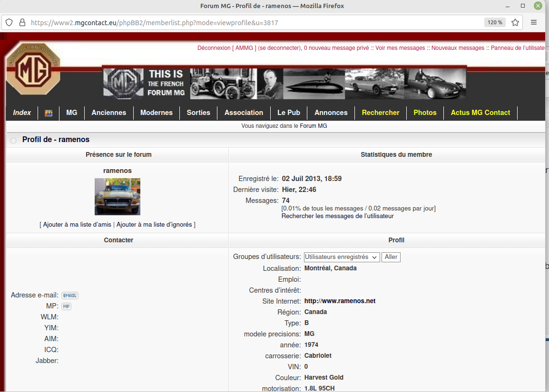Image resolution: width=549 pixels, height=392 pixels.
Task: Click the Aller button
Action: [391, 257]
